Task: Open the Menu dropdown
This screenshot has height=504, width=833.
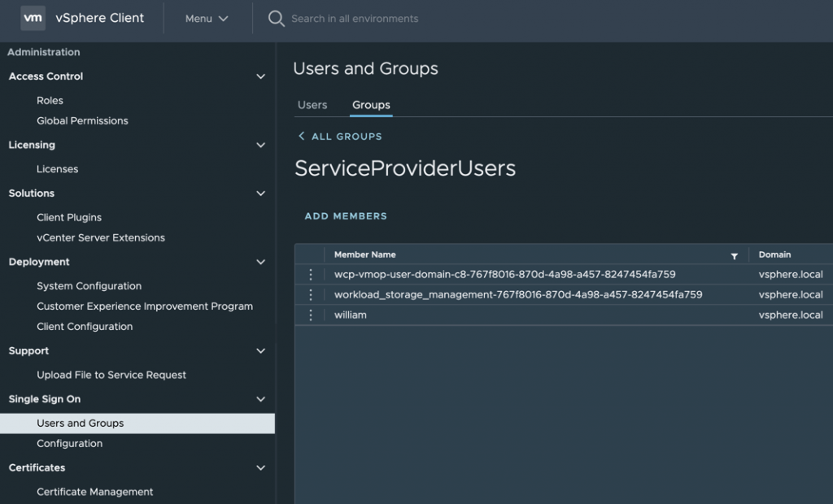Action: (206, 19)
